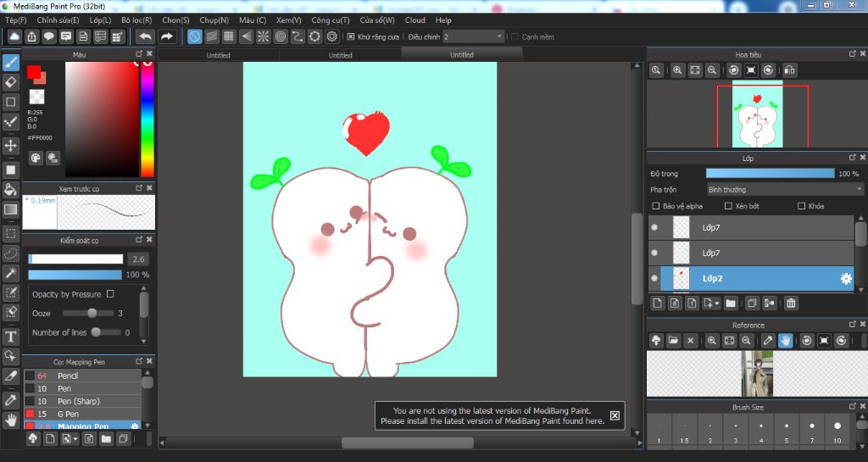This screenshot has height=462, width=868.
Task: Select the Gradient tool
Action: pyautogui.click(x=10, y=209)
